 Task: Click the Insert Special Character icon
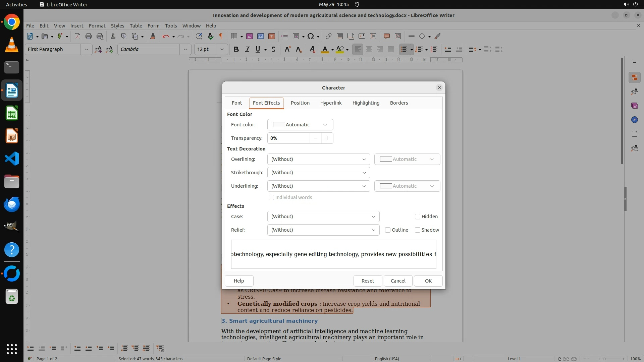[311, 36]
